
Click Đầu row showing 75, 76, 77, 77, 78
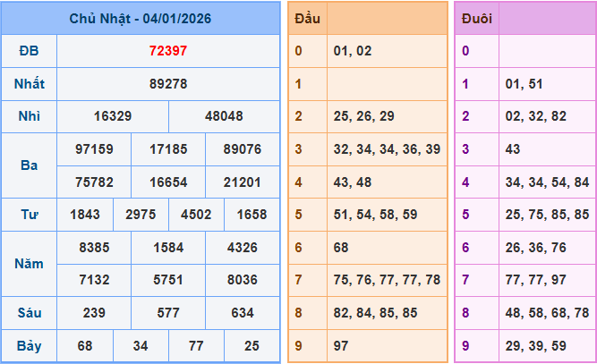point(386,280)
